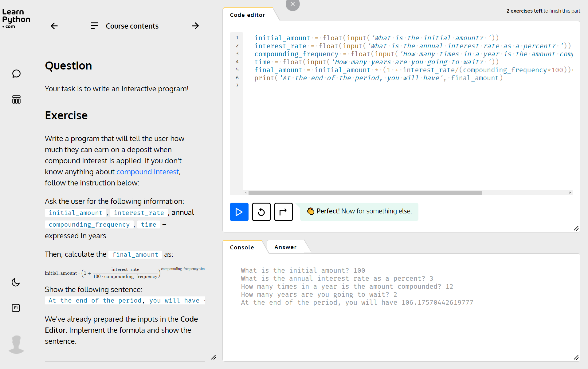Screen dimensions: 588x369
Task: Click the 'Question' heading
Action: [68, 66]
